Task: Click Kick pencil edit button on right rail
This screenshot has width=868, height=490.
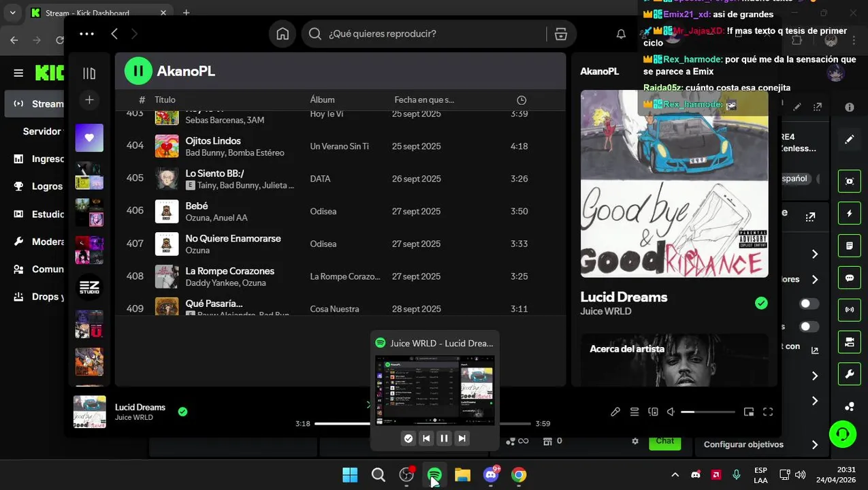Action: coord(850,140)
